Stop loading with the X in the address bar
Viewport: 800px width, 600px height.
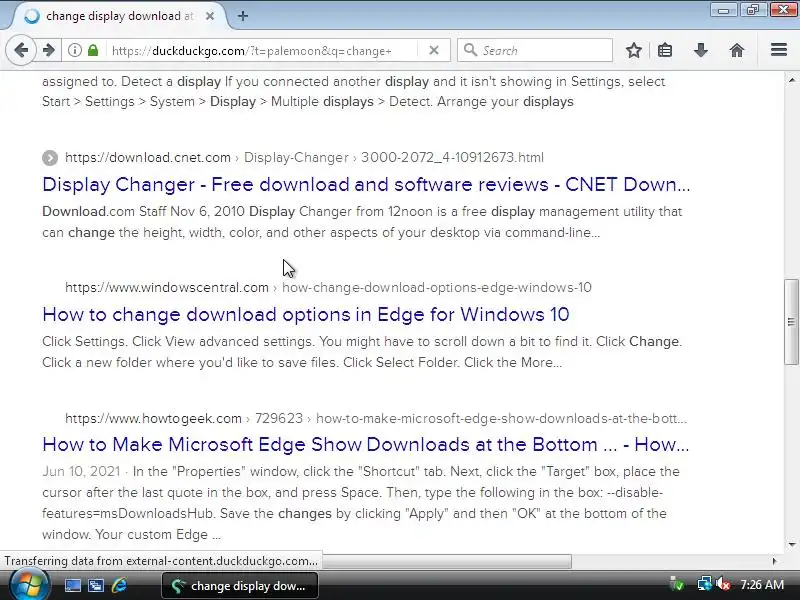tap(434, 50)
